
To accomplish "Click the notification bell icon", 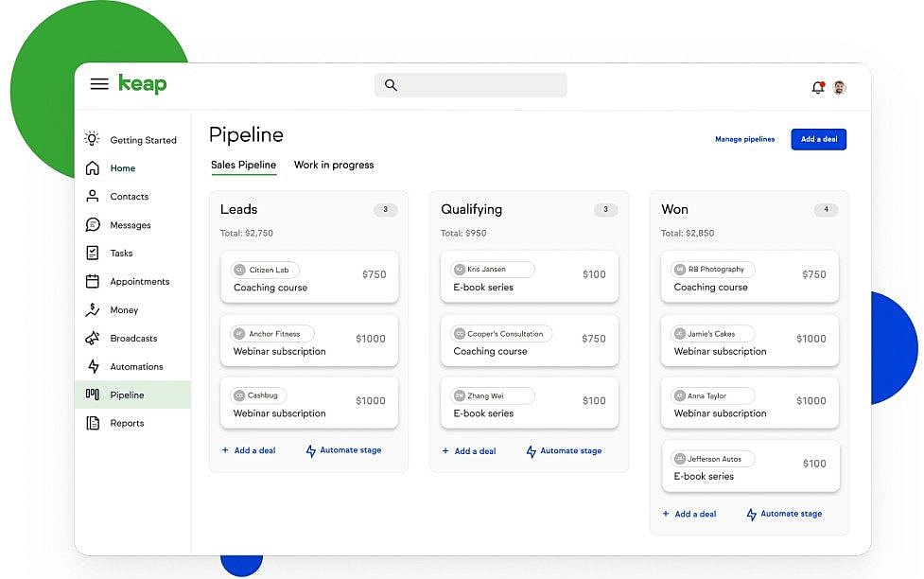I will [818, 87].
